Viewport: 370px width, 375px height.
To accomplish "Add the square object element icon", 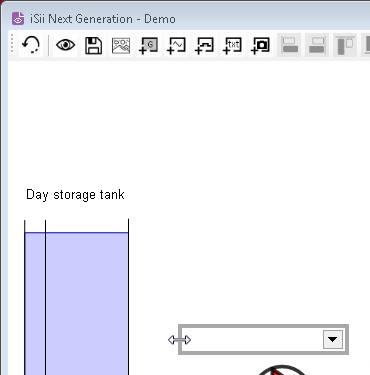I will 261,45.
